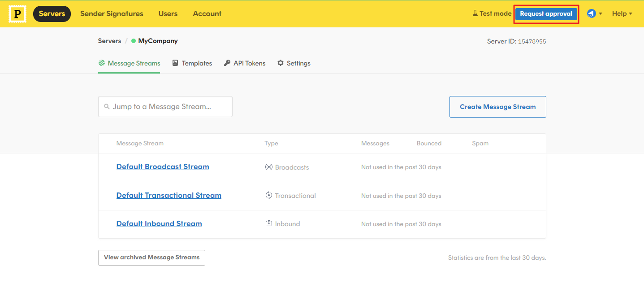644x284 pixels.
Task: Click 'Statistics are from the last 30 days' note
Action: pos(497,258)
